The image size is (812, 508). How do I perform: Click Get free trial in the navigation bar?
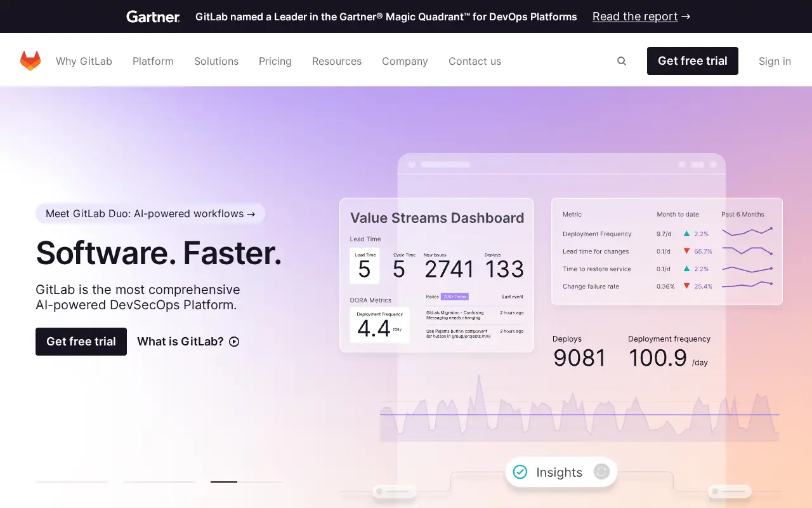[693, 61]
